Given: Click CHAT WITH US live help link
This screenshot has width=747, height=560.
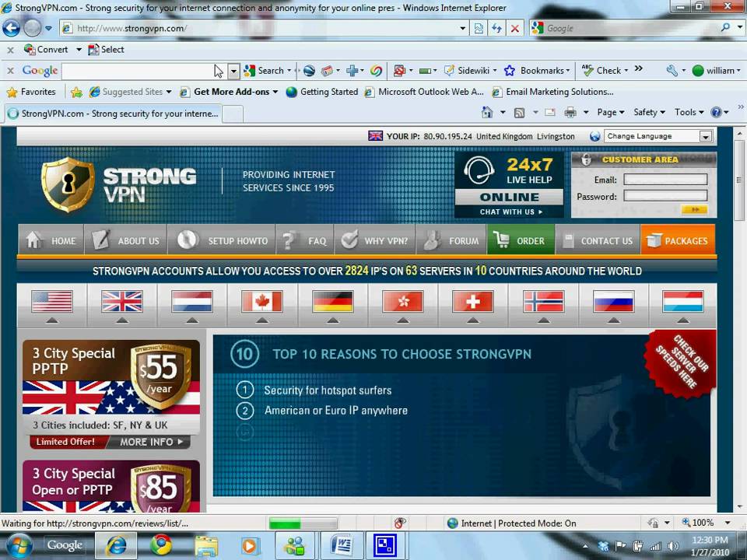Looking at the screenshot, I should [x=510, y=212].
